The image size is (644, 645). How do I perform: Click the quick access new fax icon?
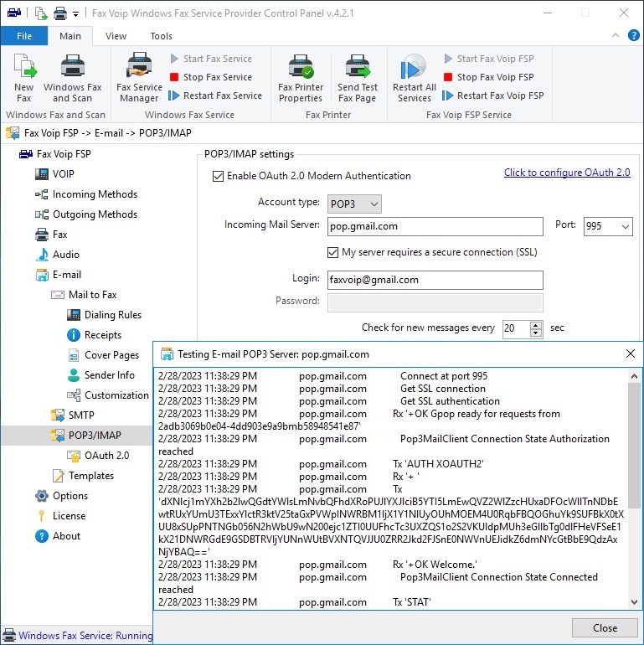[x=41, y=13]
